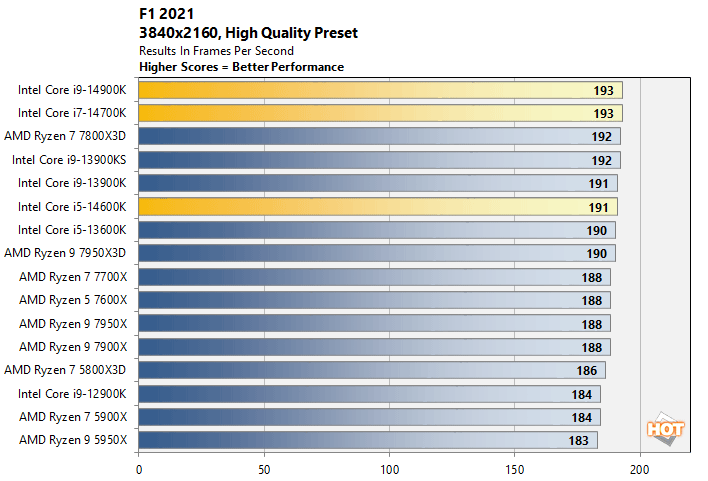Click the 200 axis tick label
Image resolution: width=708 pixels, height=481 pixels.
coord(640,470)
